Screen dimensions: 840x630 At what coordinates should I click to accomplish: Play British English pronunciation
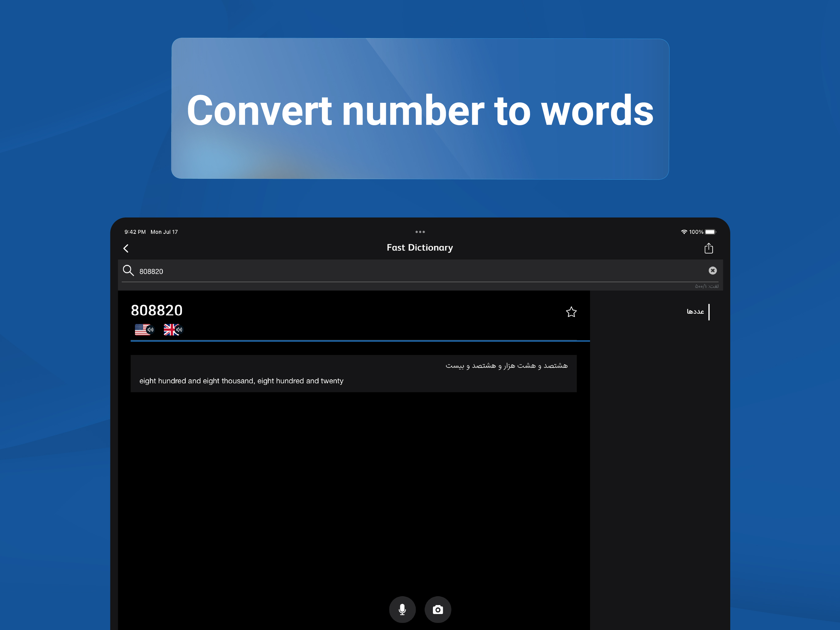[173, 330]
